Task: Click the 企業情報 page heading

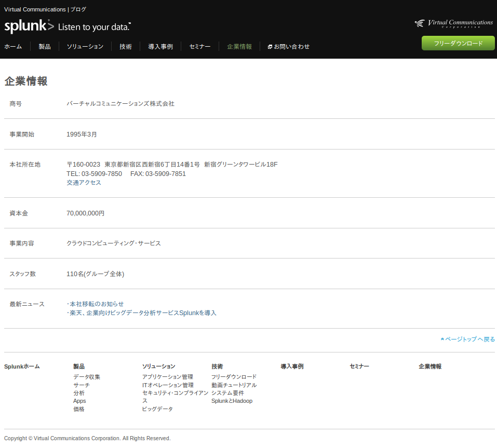Action: tap(26, 81)
